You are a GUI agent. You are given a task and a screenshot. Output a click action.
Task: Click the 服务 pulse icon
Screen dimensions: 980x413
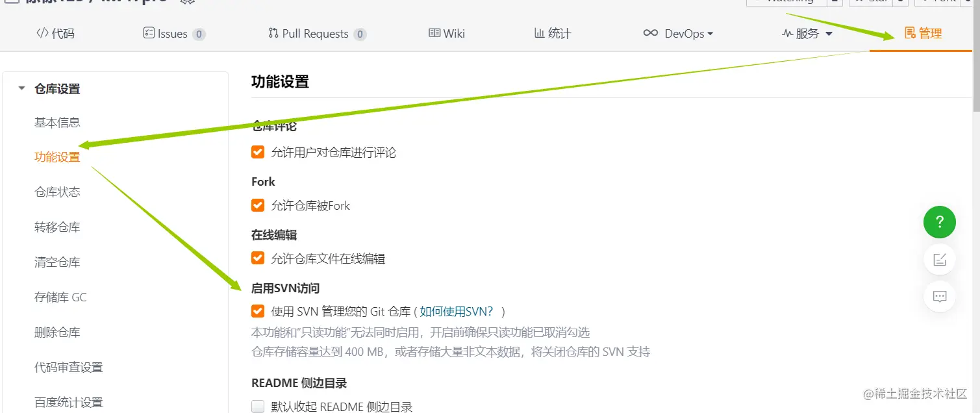point(788,34)
